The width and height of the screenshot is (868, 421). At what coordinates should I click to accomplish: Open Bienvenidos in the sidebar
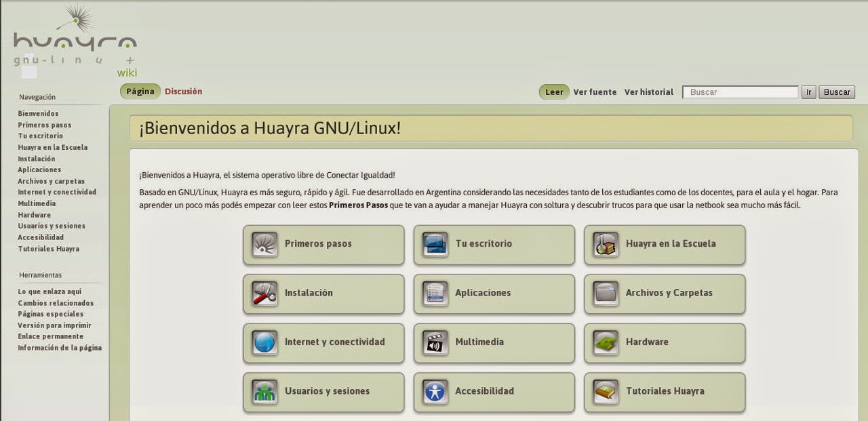click(38, 114)
